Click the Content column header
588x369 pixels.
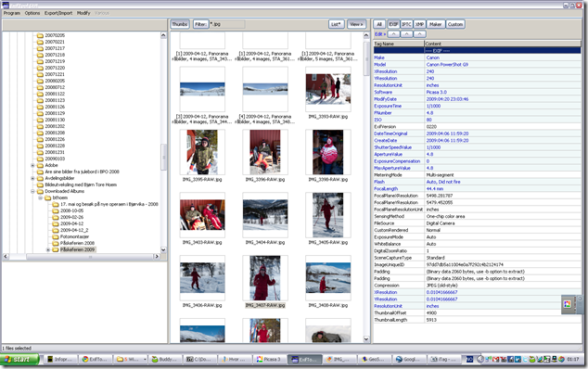pyautogui.click(x=503, y=44)
